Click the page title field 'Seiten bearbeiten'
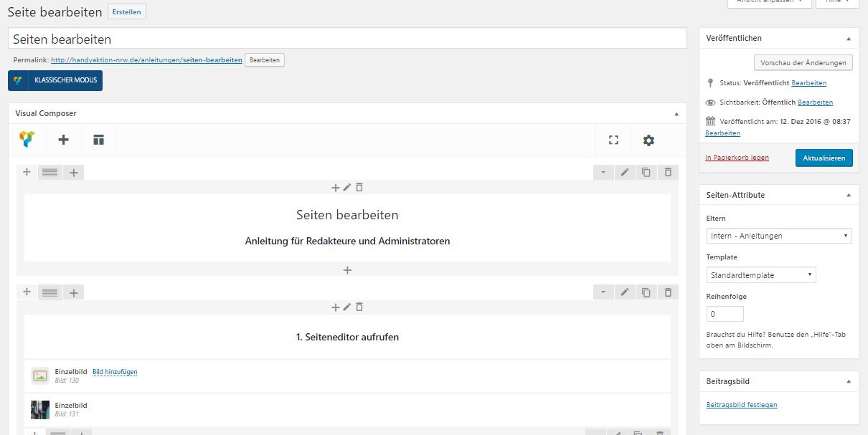This screenshot has width=868, height=435. (347, 39)
